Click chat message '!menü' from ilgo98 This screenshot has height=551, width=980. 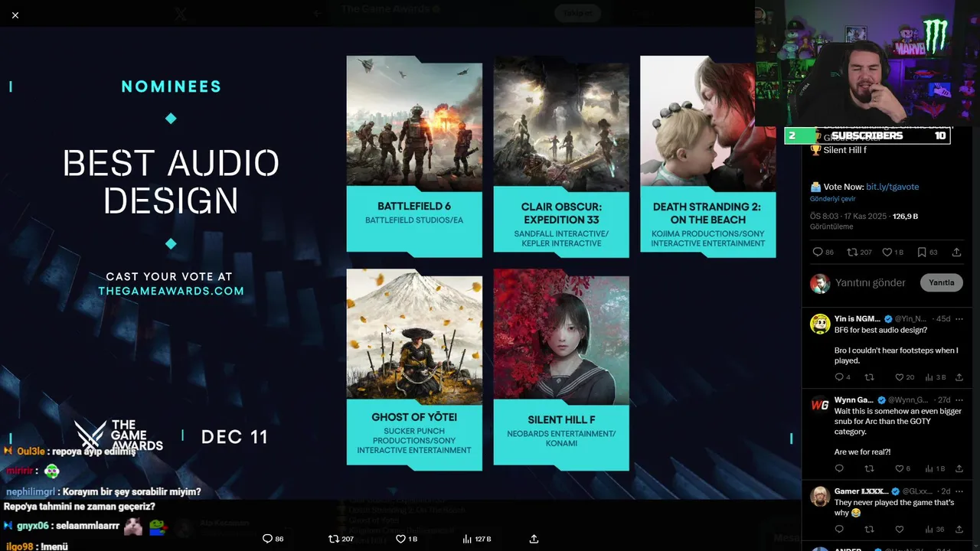click(54, 546)
